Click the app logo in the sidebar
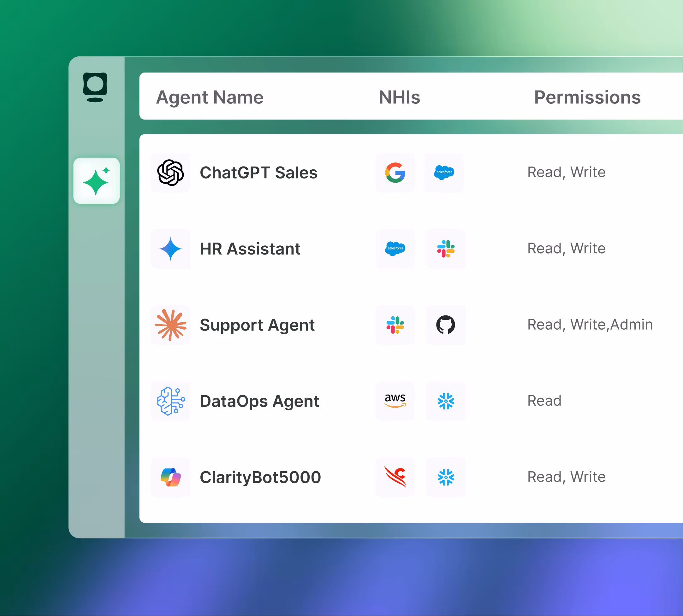683x616 pixels. click(95, 87)
